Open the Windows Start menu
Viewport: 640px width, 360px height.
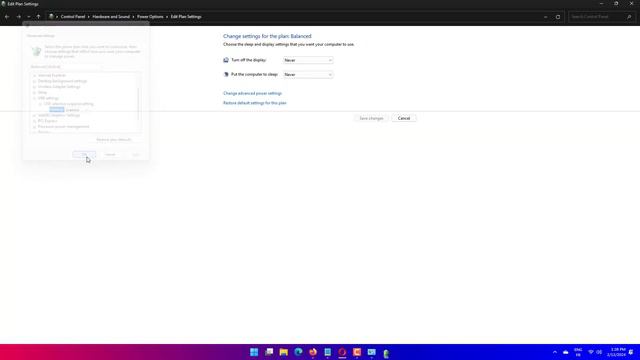pos(254,352)
